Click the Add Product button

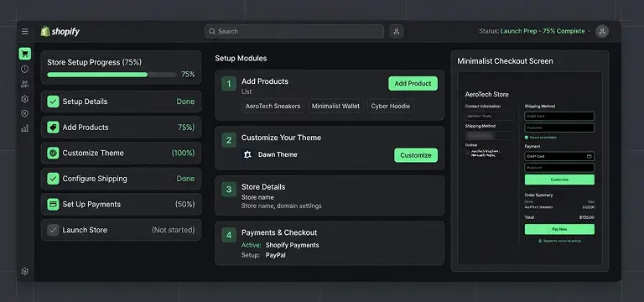413,83
